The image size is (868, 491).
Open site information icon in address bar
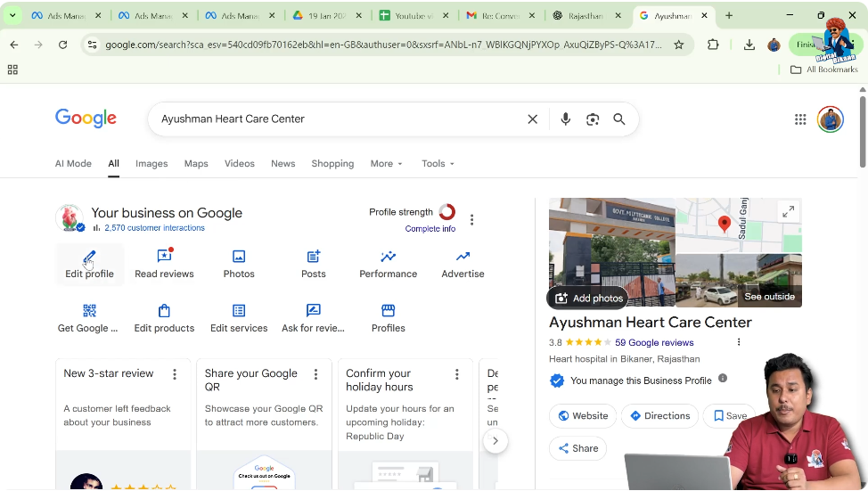click(x=93, y=45)
